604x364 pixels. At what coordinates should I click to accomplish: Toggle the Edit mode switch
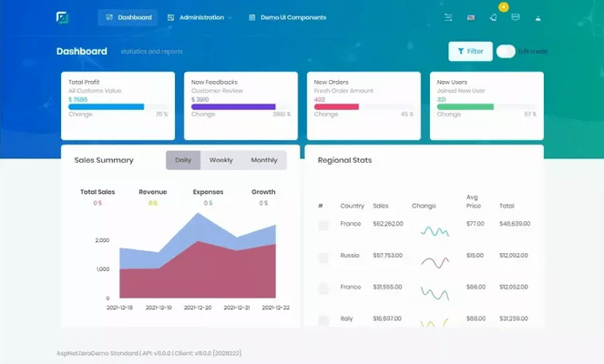(x=506, y=51)
